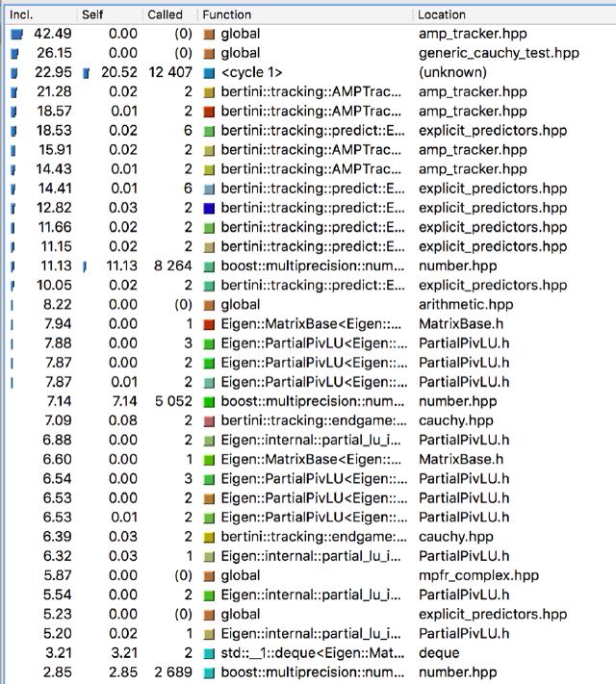Sort by the Location column header
This screenshot has width=616, height=684.
(514, 14)
